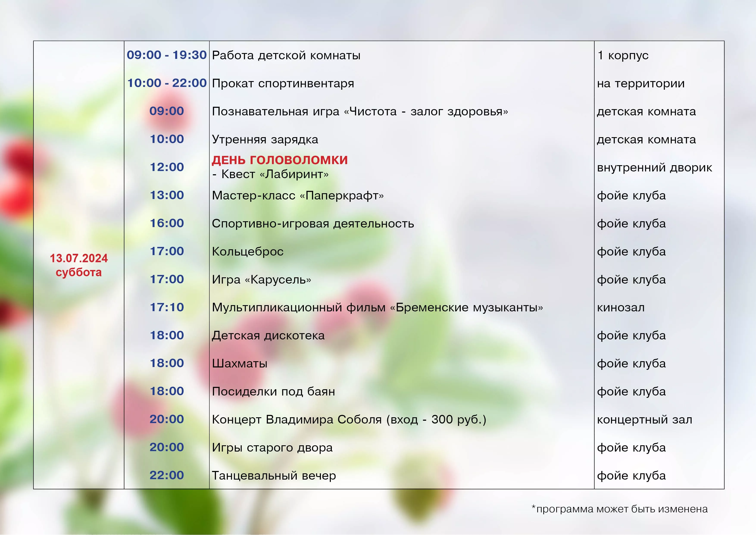
Task: Select the time range "09:00 - 19:30"
Action: pyautogui.click(x=167, y=55)
